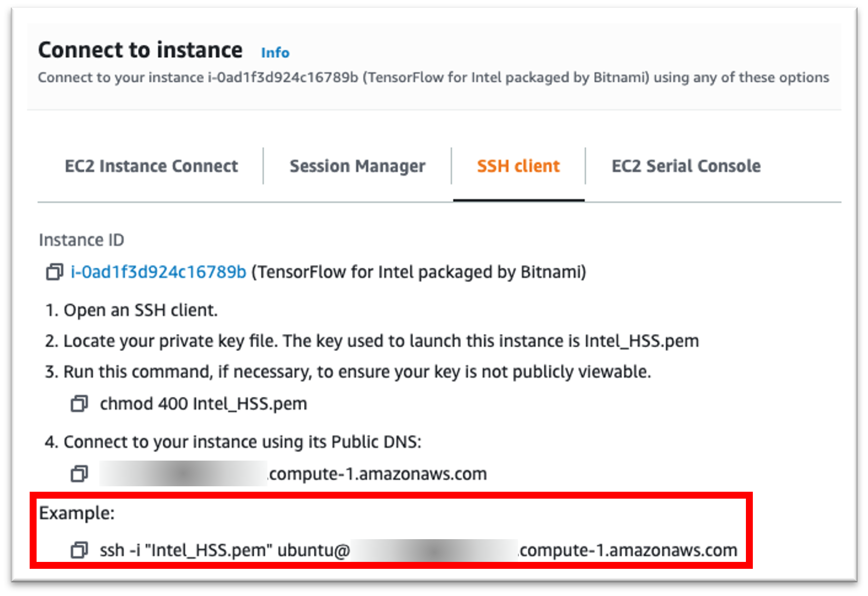Copy the ssh example command

click(79, 550)
